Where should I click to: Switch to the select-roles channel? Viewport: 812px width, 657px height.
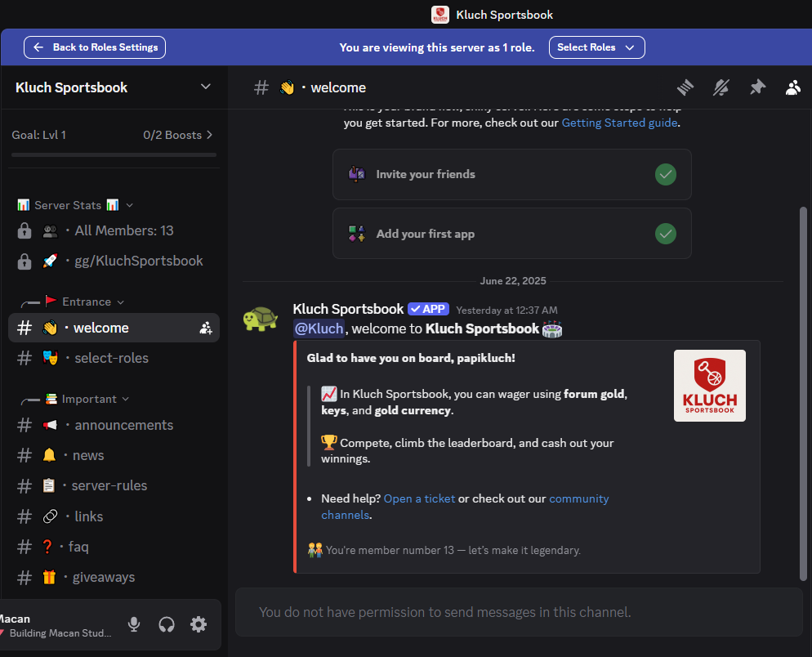114,358
